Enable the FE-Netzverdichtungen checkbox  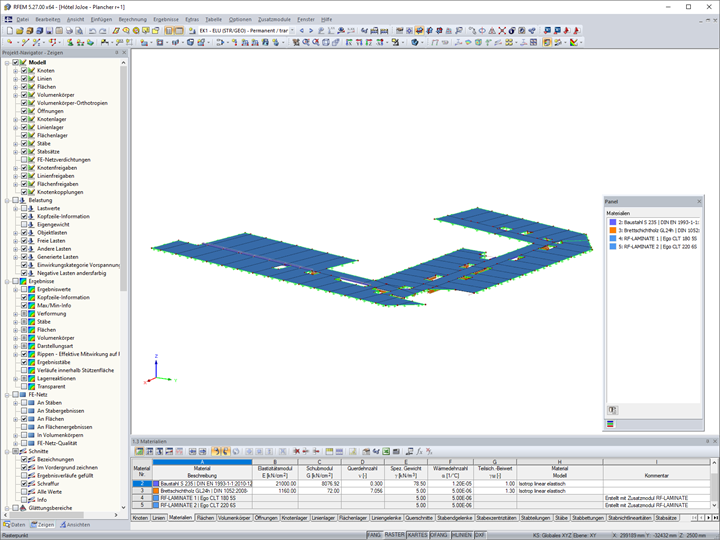pos(24,159)
